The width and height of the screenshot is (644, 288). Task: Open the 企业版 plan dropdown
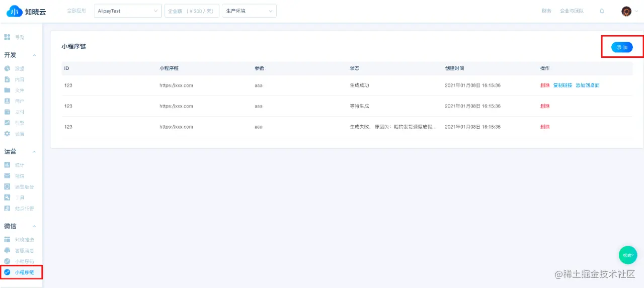click(192, 11)
